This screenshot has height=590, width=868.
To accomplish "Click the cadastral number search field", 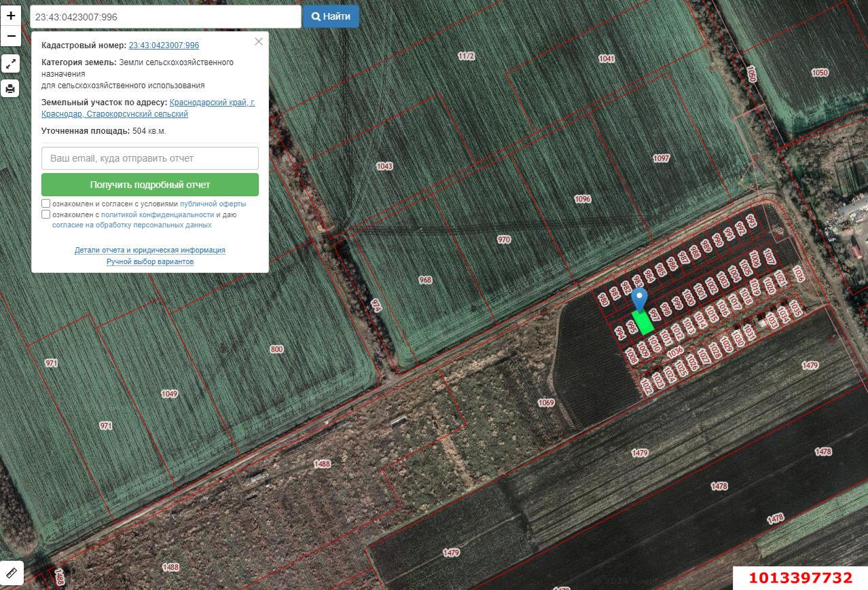I will 165,17.
